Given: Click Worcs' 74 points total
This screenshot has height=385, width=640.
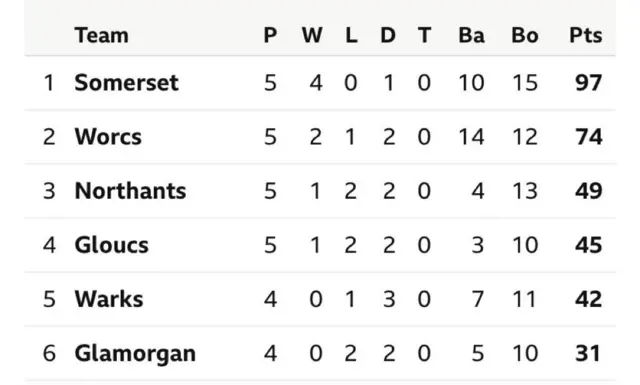Looking at the screenshot, I should [x=589, y=137].
